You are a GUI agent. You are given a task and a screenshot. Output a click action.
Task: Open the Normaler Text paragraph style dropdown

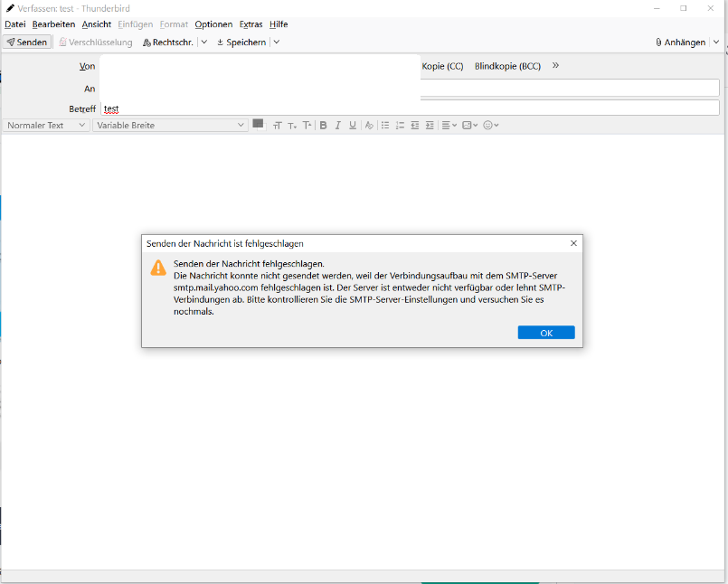pos(46,126)
